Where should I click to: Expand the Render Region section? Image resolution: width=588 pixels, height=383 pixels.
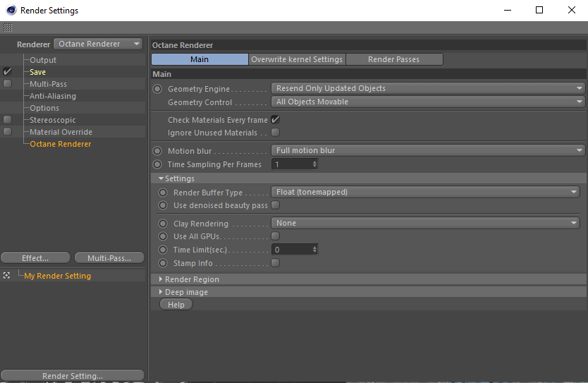tap(161, 279)
